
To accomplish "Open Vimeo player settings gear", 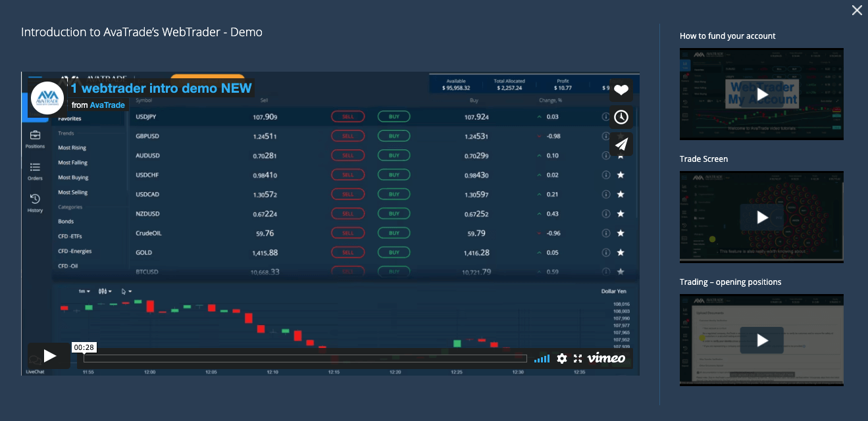I will point(561,359).
